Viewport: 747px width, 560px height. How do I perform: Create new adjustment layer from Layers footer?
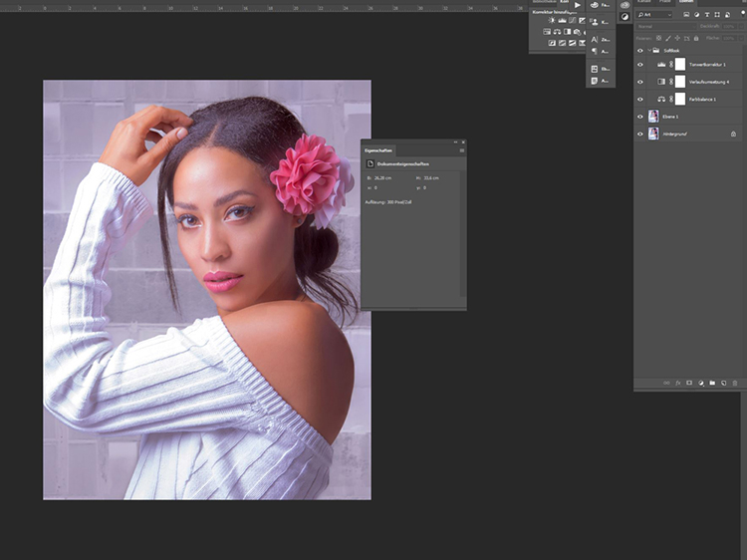click(700, 383)
